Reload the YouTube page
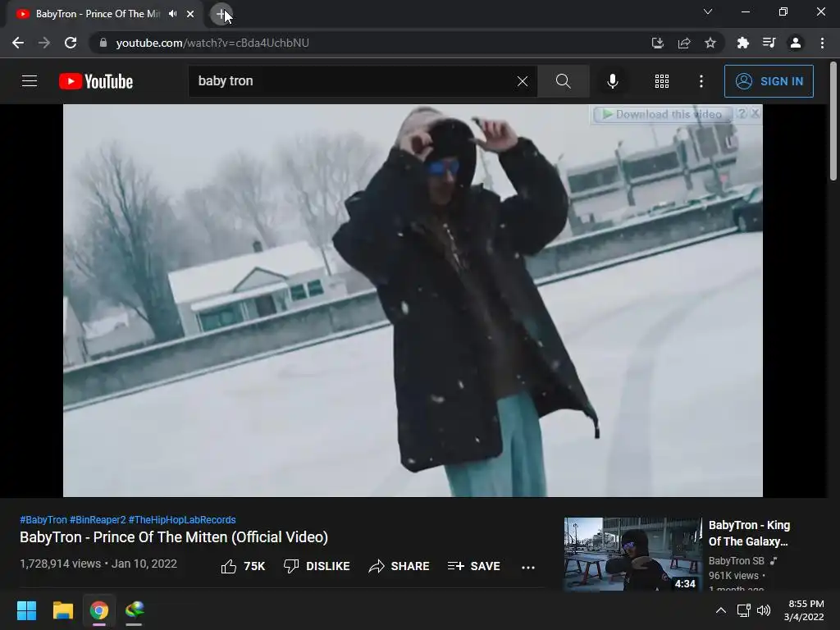 point(71,43)
